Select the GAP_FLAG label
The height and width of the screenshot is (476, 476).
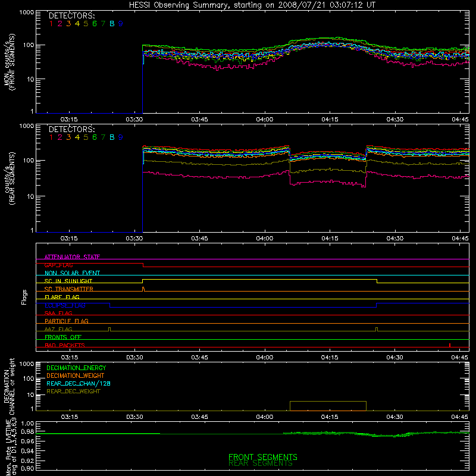tap(58, 265)
